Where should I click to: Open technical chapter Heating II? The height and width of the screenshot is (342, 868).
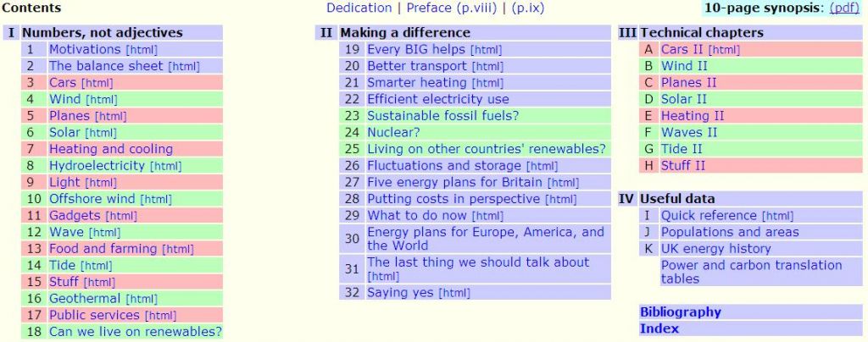pyautogui.click(x=693, y=116)
